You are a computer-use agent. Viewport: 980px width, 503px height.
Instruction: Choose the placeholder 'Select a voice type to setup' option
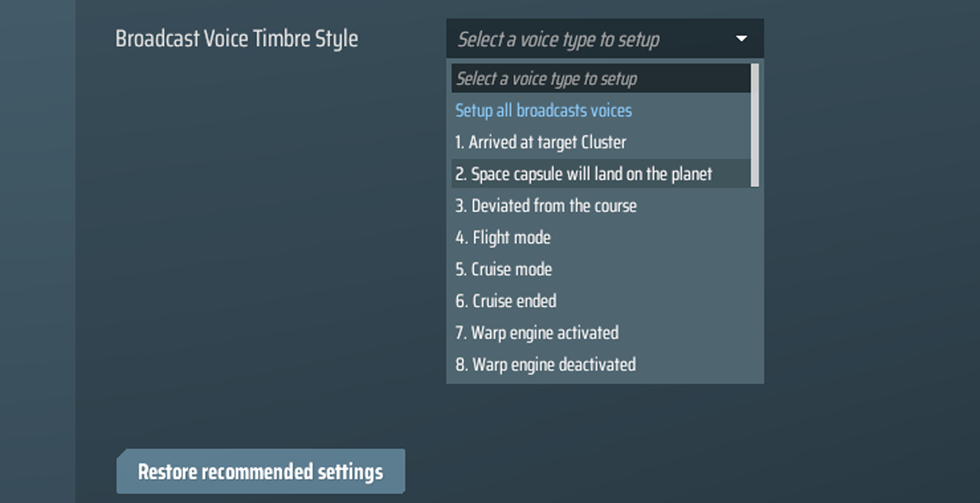click(x=546, y=79)
